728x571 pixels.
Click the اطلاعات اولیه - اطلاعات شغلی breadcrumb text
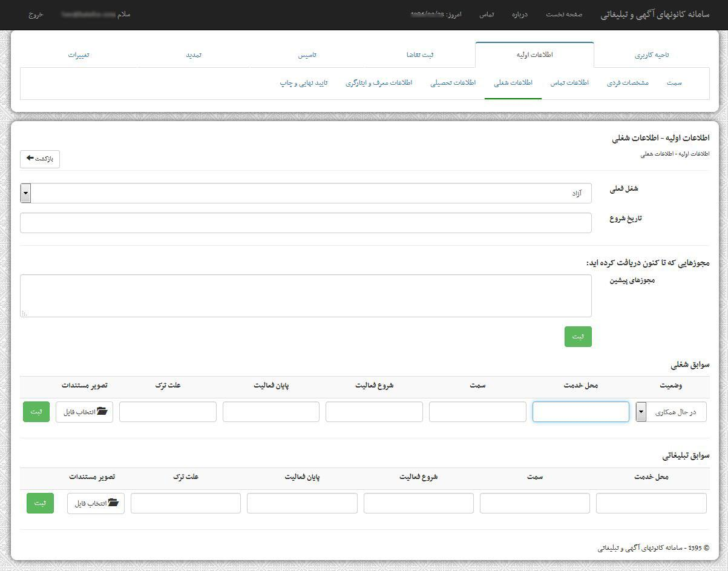click(x=675, y=154)
